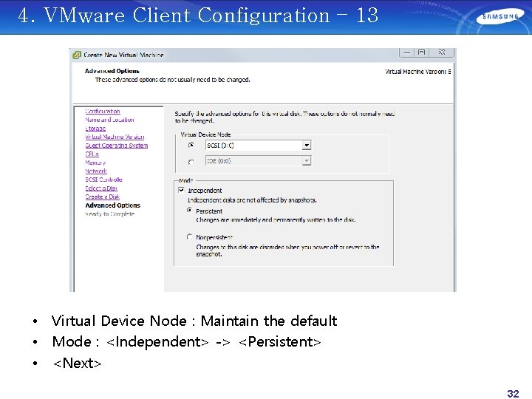Close the Create New Virtual Machine window

[441, 52]
